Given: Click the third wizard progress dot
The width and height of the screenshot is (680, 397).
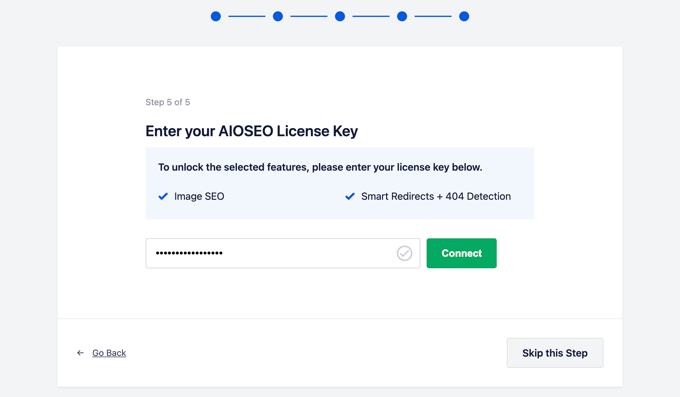Looking at the screenshot, I should coord(340,16).
